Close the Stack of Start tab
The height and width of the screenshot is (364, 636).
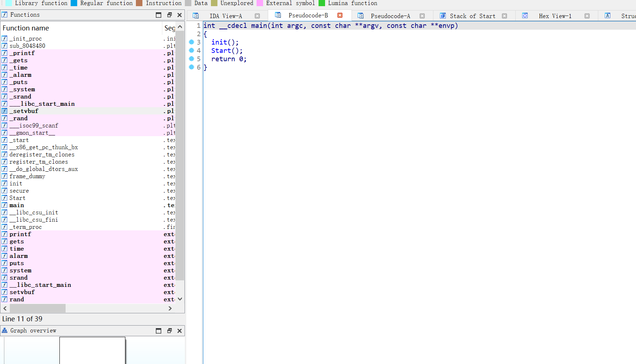[504, 16]
